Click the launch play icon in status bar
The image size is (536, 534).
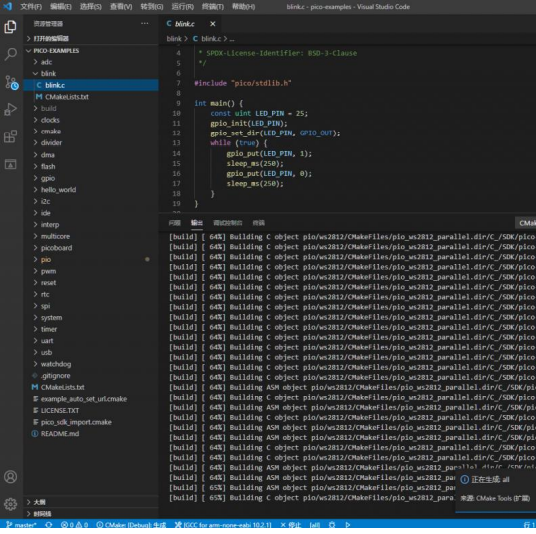pyautogui.click(x=348, y=524)
